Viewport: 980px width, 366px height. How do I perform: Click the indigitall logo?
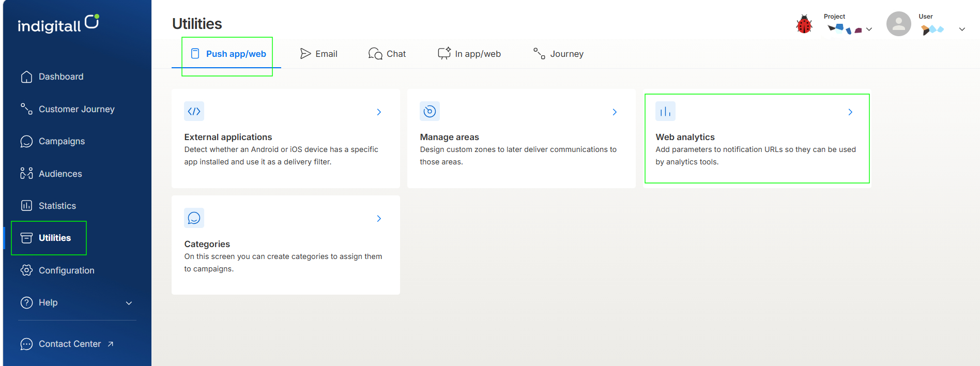point(58,24)
